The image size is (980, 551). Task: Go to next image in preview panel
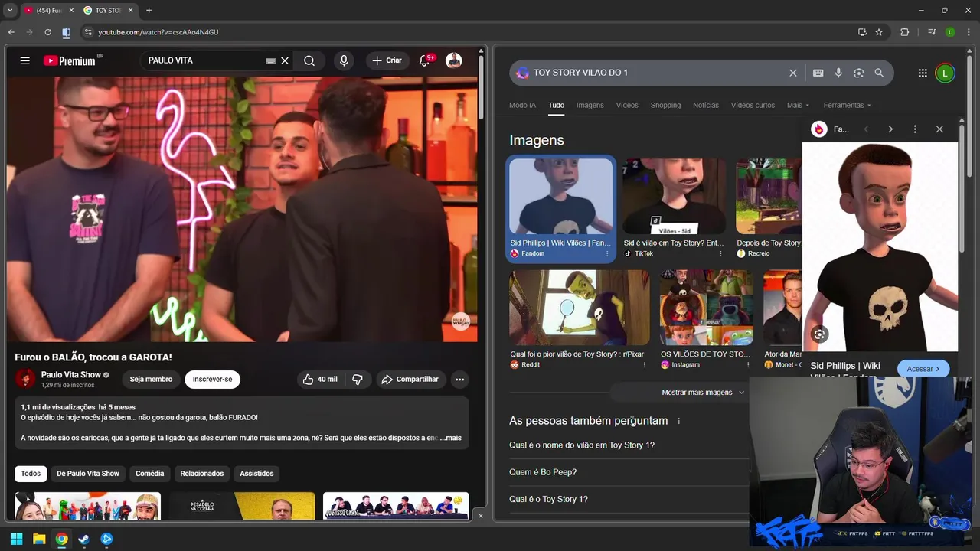[890, 129]
